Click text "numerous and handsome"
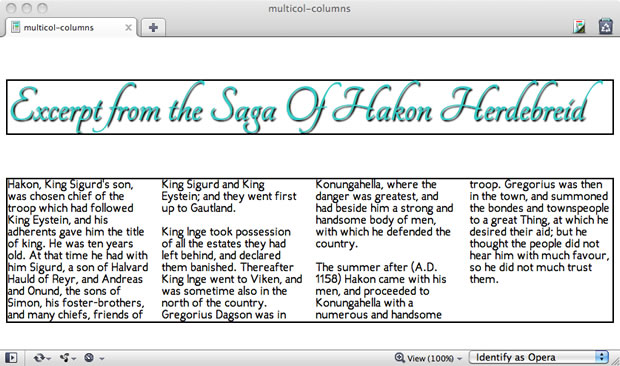 click(378, 315)
